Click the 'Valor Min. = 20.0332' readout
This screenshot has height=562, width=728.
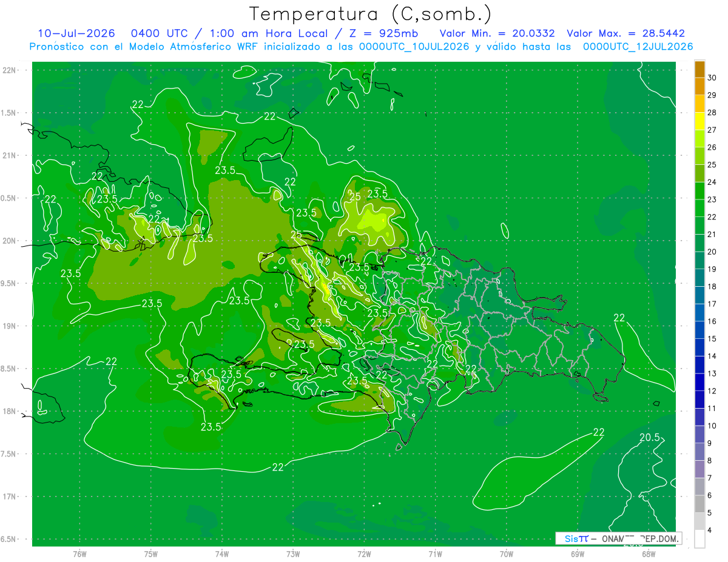pos(497,33)
